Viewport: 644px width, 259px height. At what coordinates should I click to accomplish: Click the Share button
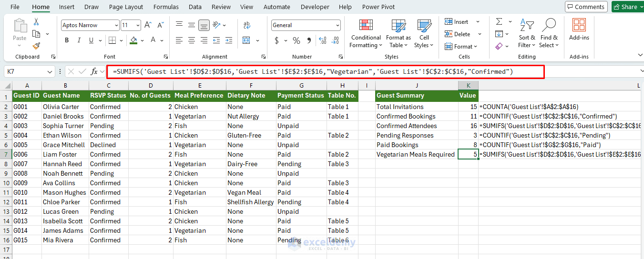click(626, 7)
